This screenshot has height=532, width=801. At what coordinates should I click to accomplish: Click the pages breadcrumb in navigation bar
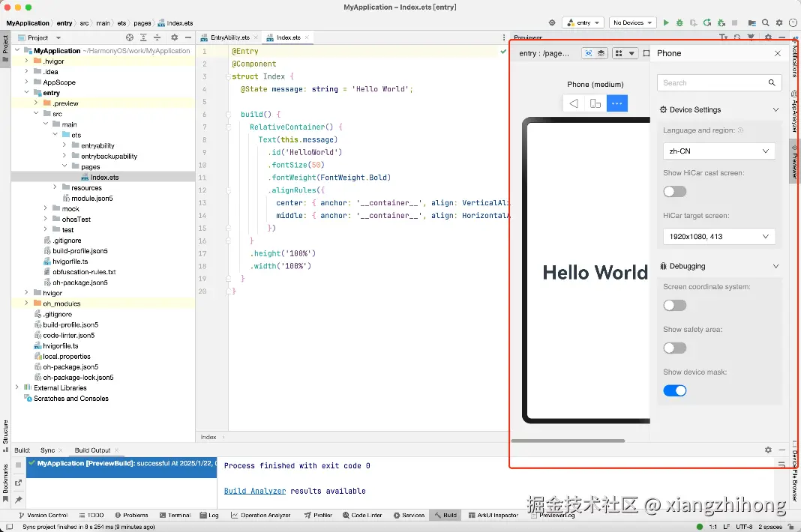coord(142,23)
